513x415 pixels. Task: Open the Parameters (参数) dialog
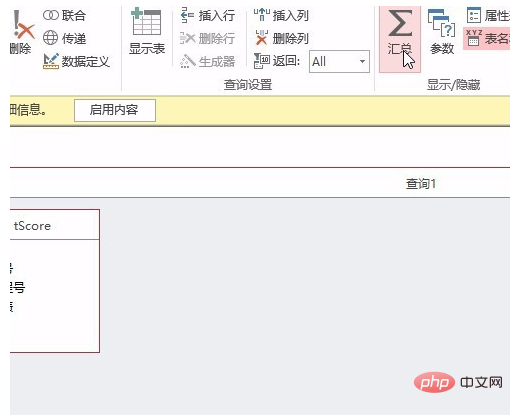tap(442, 32)
